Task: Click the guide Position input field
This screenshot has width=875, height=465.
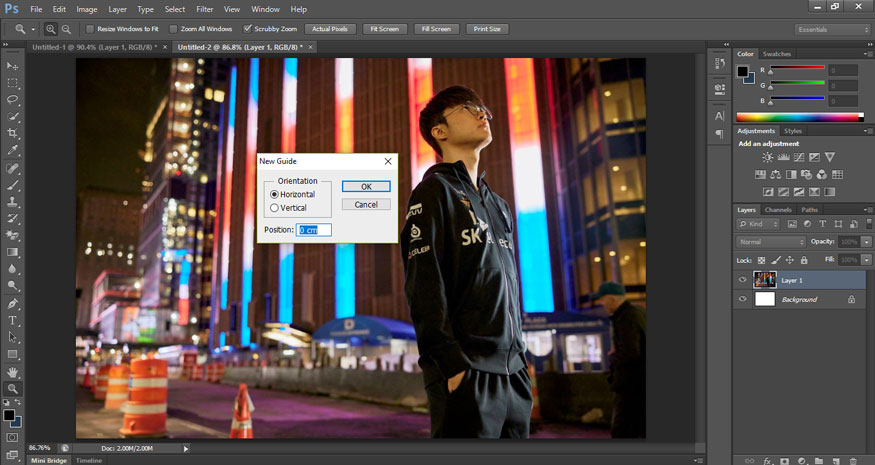Action: coord(313,230)
